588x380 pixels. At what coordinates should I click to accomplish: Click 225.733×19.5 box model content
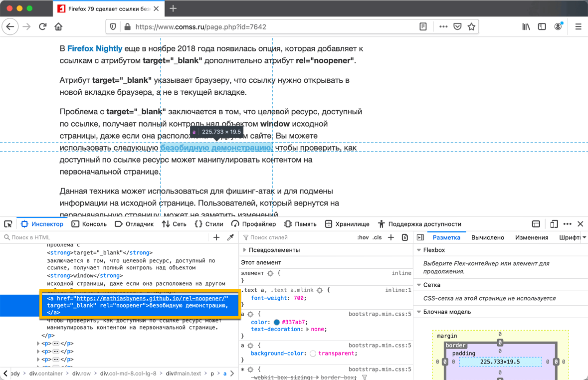click(500, 362)
